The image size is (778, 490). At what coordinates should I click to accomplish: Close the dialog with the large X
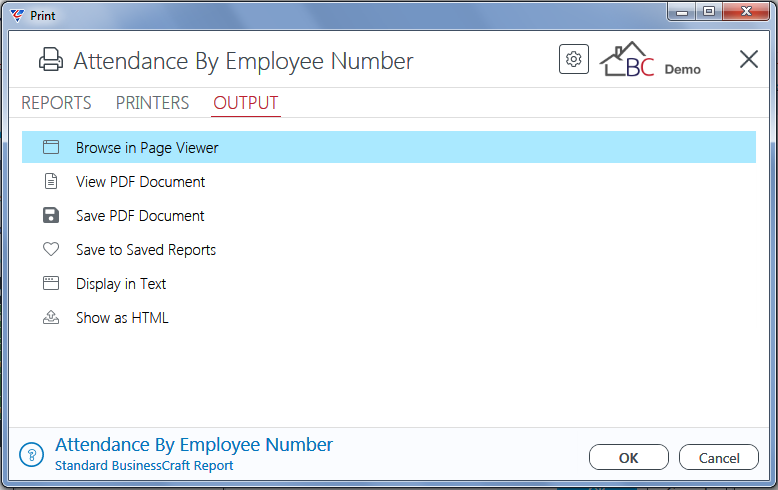[x=748, y=60]
